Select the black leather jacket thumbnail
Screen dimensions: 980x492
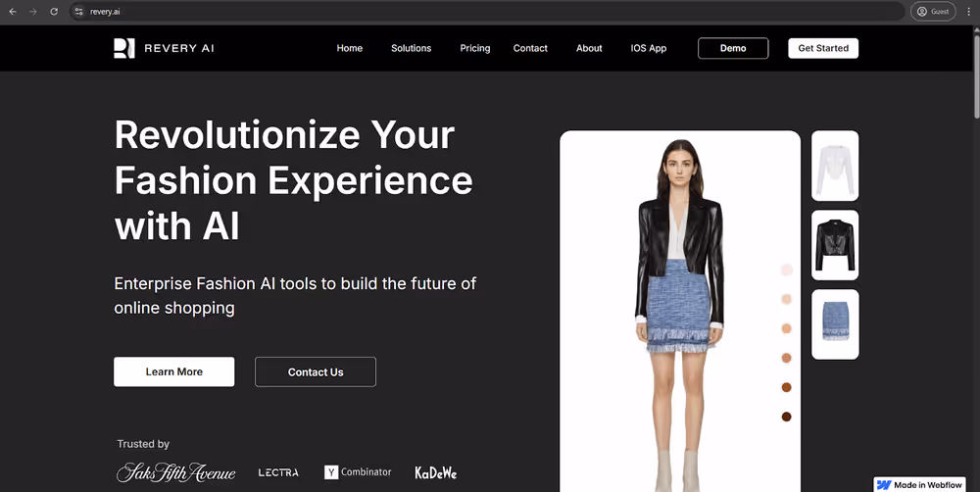(835, 245)
